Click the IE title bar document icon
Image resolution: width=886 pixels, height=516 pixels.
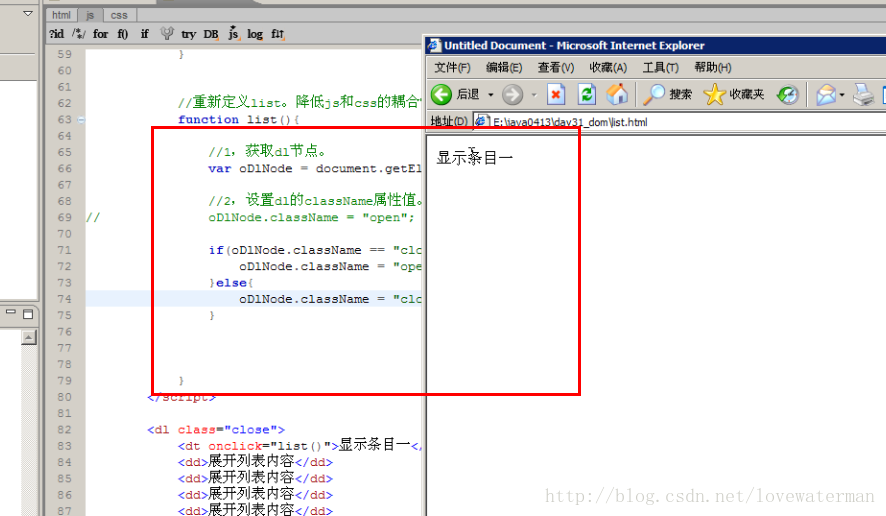[434, 45]
